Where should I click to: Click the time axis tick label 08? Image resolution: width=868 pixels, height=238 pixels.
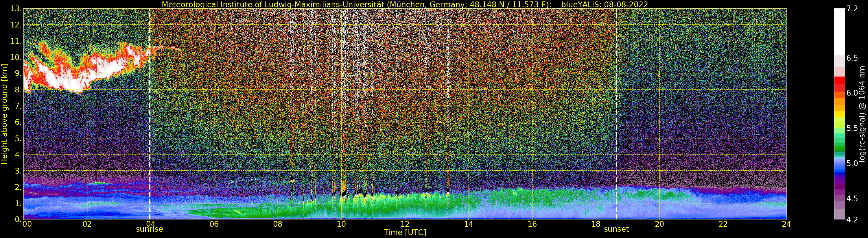click(x=278, y=224)
